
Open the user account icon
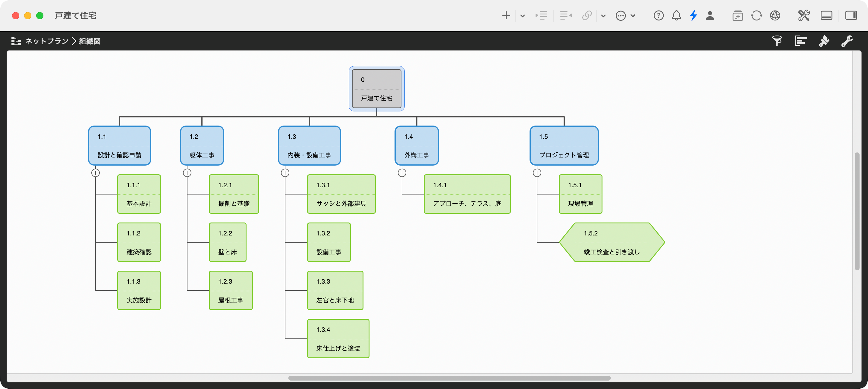(710, 15)
